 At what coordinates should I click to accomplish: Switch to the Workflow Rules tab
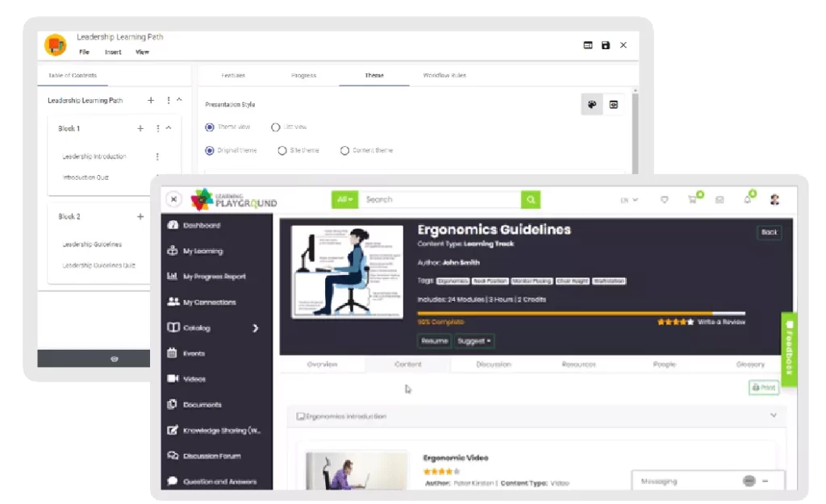[x=444, y=75]
